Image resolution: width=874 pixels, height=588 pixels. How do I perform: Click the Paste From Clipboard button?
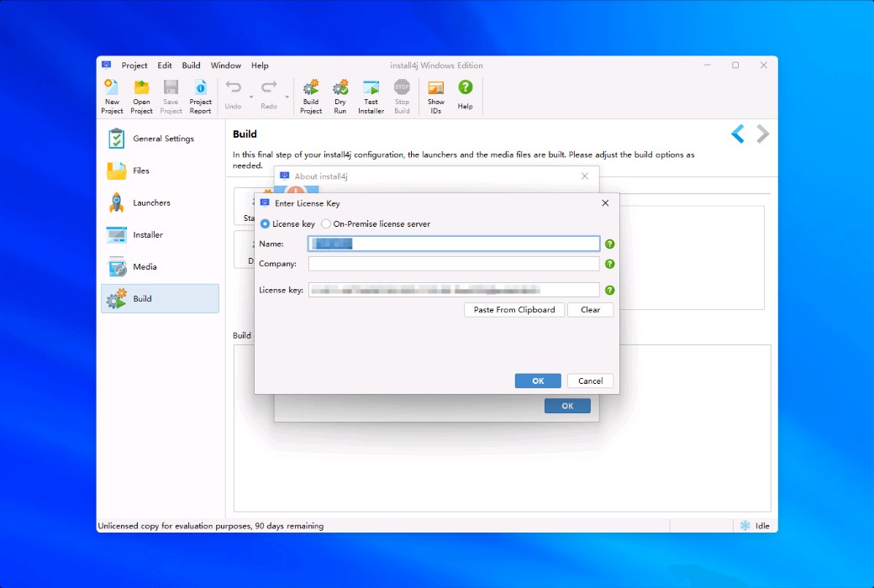coord(514,310)
